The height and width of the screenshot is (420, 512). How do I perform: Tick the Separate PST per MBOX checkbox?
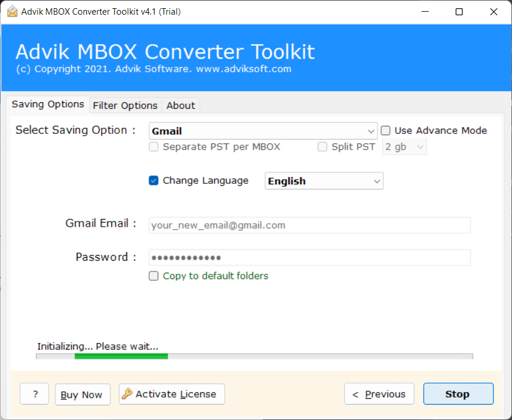point(153,147)
